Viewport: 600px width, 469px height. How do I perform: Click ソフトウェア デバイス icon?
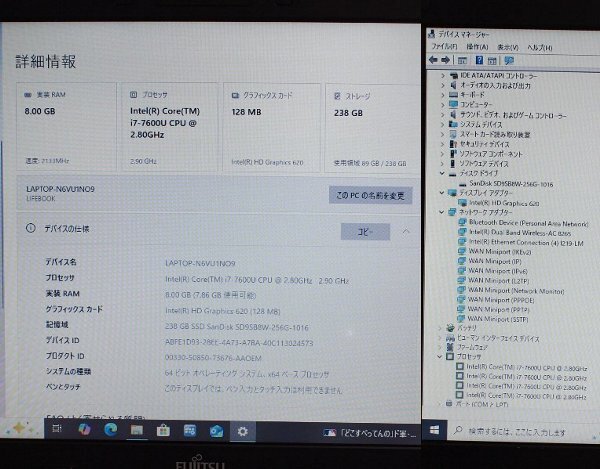pos(453,163)
